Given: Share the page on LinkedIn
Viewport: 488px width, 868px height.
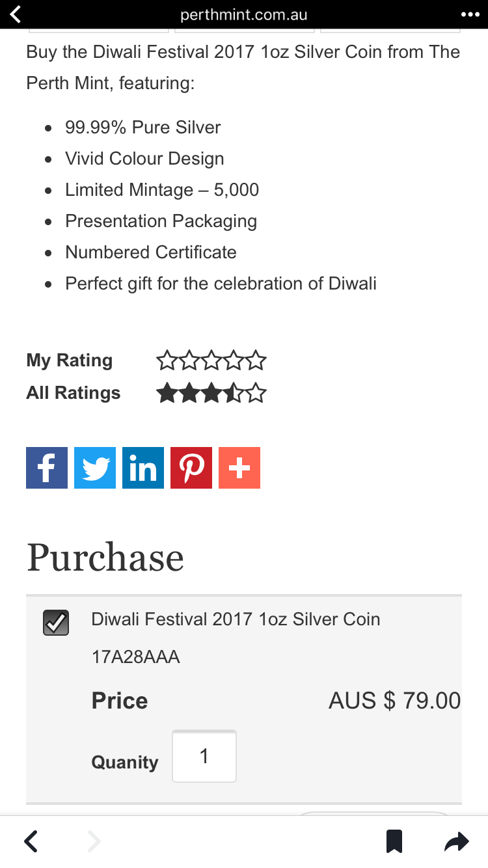Looking at the screenshot, I should [x=143, y=468].
